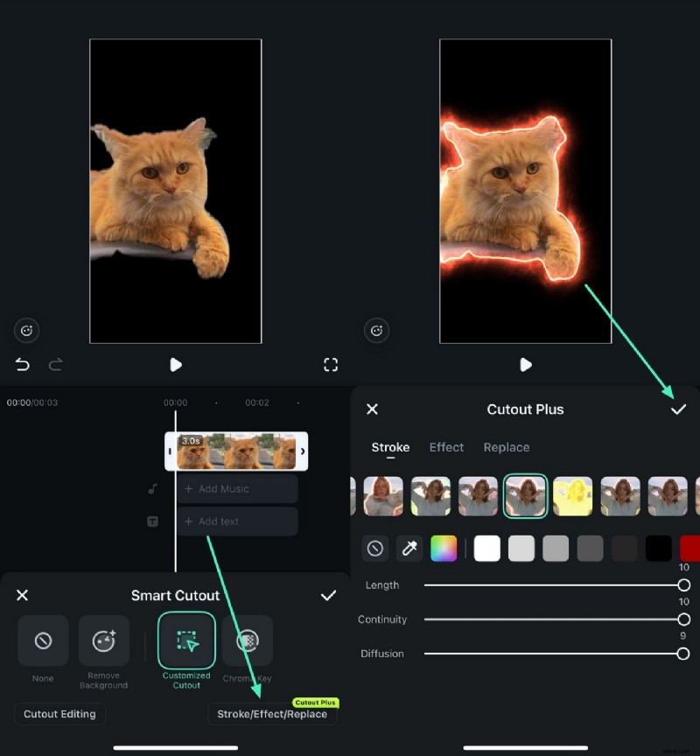The width and height of the screenshot is (700, 756).
Task: Adjust the Diffusion slider handle
Action: (683, 654)
